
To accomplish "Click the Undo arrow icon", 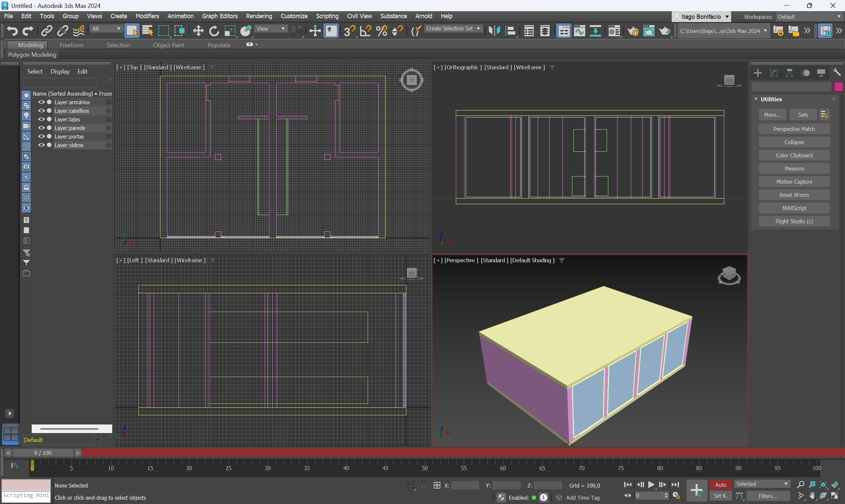I will coord(12,31).
